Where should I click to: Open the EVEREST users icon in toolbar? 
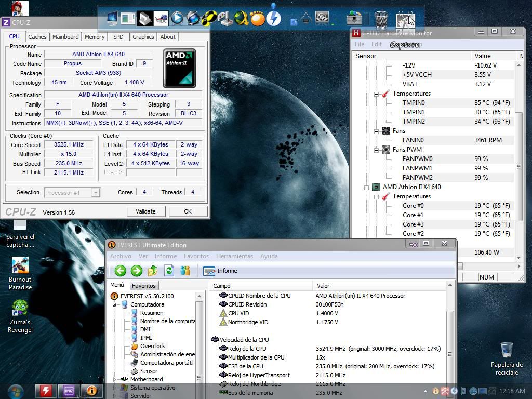coord(185,271)
